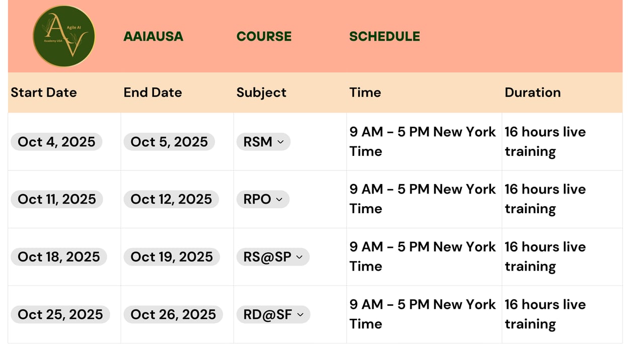Image resolution: width=644 pixels, height=362 pixels.
Task: Click the Oct 5, 2025 end date
Action: tap(169, 142)
